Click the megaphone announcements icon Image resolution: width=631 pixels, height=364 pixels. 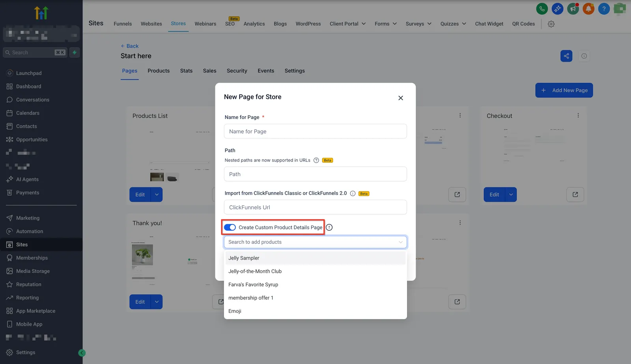coord(573,9)
